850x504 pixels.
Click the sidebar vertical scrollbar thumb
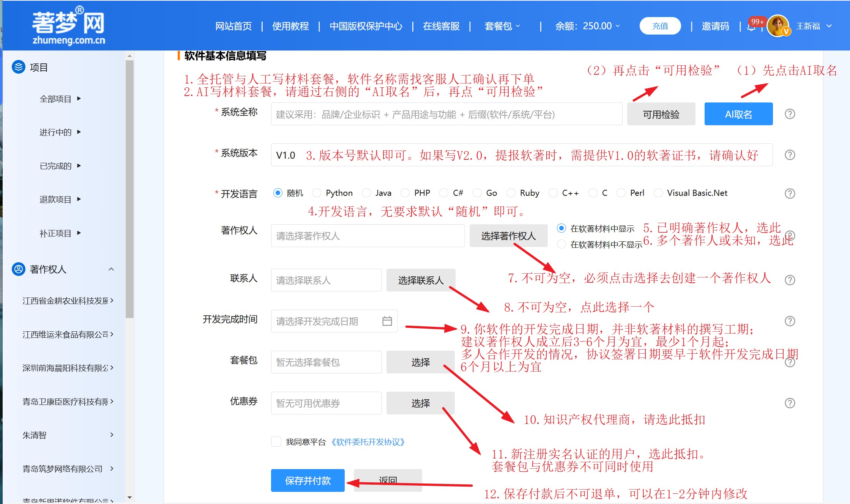(x=130, y=190)
